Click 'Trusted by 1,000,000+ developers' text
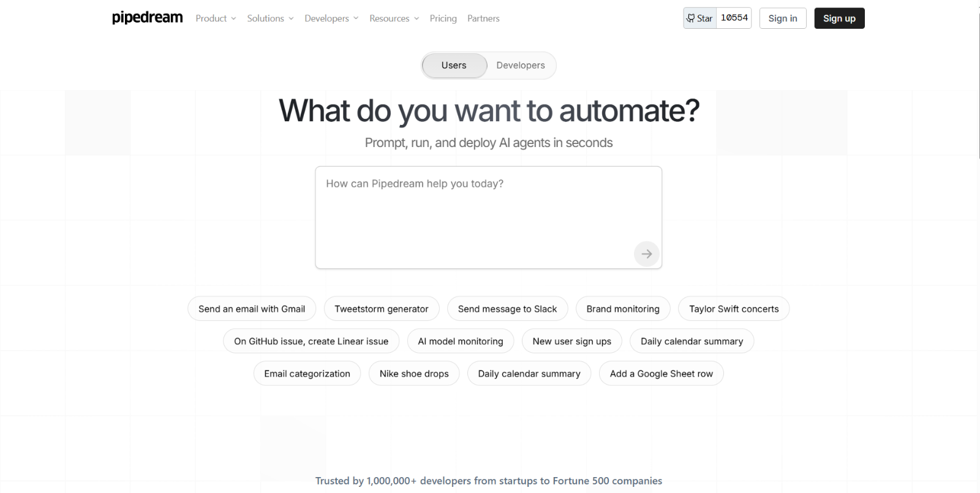 (x=489, y=481)
